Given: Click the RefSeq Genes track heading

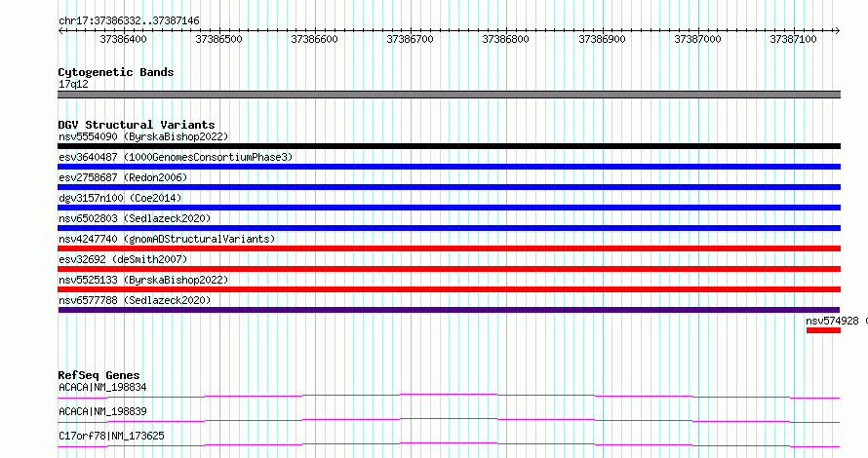Looking at the screenshot, I should [99, 375].
